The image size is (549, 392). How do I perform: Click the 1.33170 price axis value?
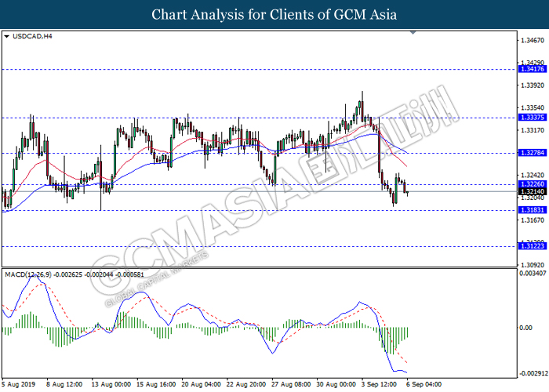(533, 130)
